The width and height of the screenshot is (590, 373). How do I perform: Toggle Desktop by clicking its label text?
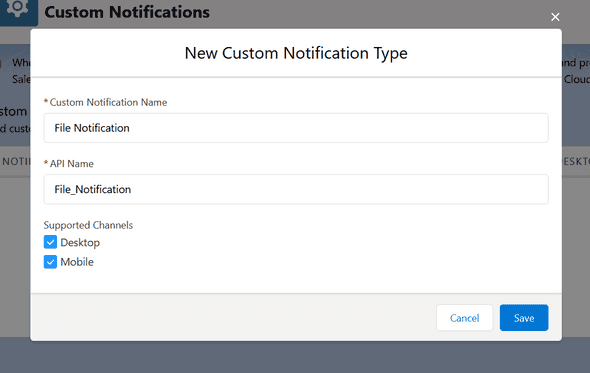click(x=80, y=242)
